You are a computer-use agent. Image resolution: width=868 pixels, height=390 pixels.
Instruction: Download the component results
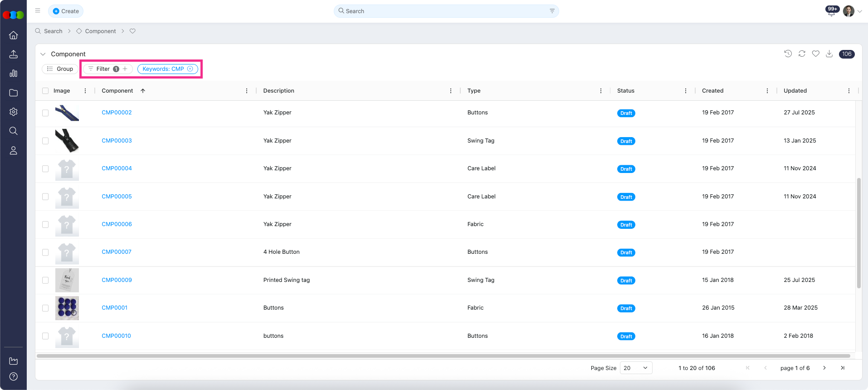(829, 54)
